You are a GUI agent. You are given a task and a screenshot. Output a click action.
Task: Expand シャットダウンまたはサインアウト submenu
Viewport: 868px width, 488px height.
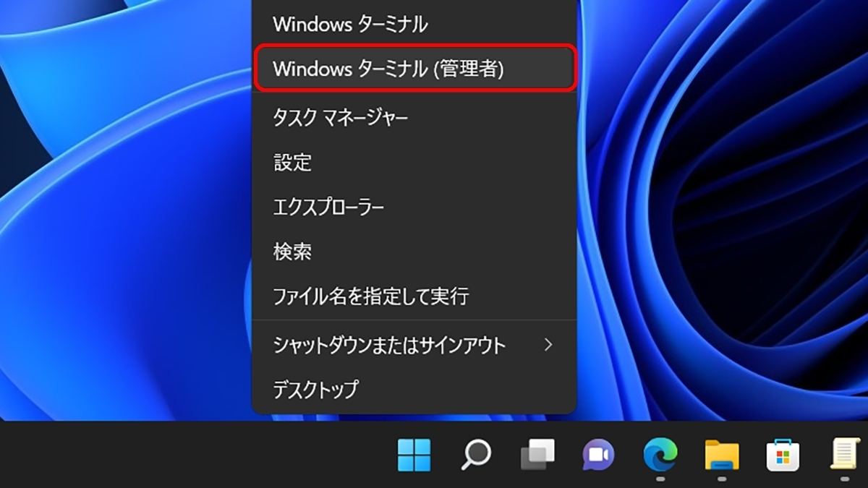pyautogui.click(x=414, y=345)
